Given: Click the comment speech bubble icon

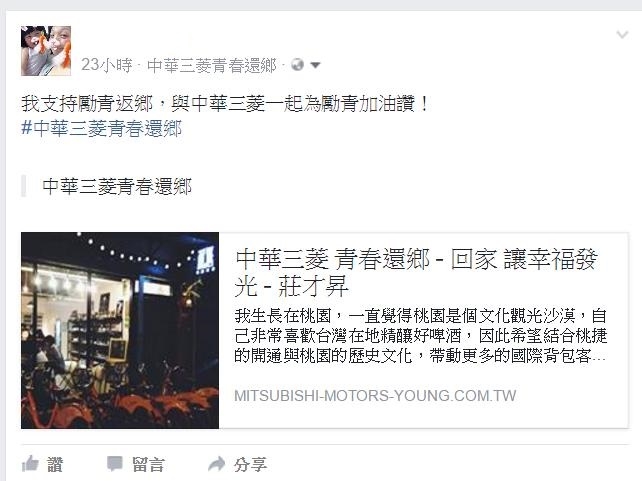Looking at the screenshot, I should click(x=115, y=464).
